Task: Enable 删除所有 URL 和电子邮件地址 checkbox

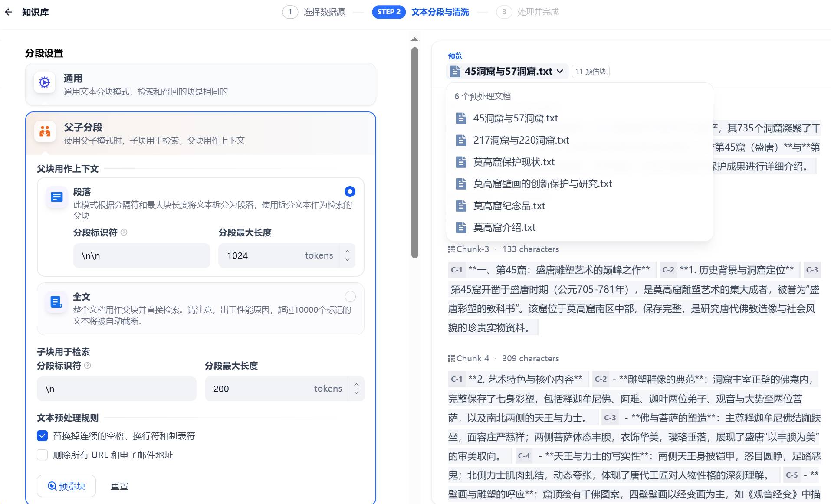Action: pyautogui.click(x=43, y=455)
